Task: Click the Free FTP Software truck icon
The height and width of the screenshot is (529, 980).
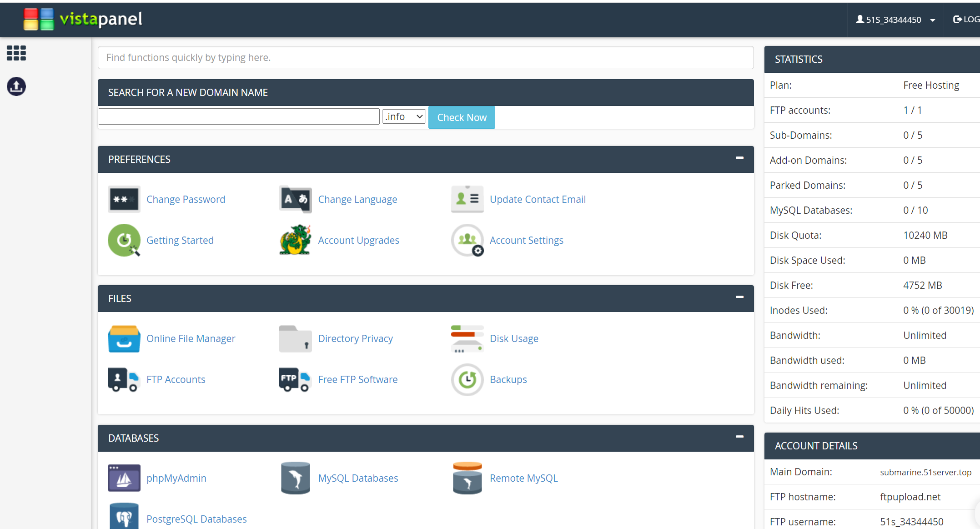Action: pyautogui.click(x=296, y=379)
